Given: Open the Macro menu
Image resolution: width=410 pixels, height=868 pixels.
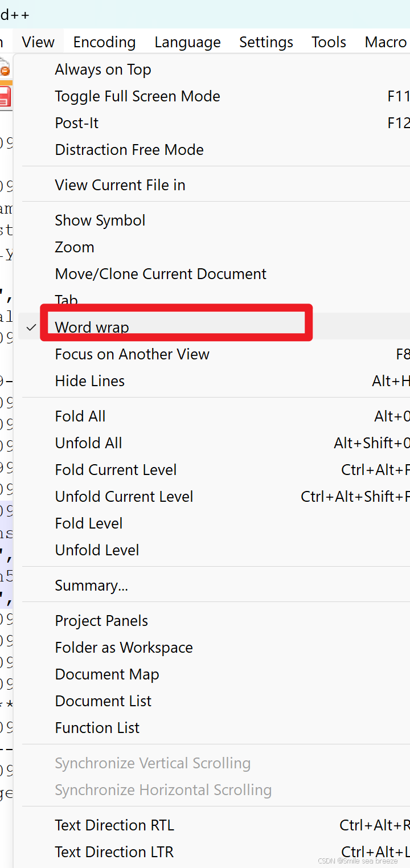Looking at the screenshot, I should (x=386, y=42).
